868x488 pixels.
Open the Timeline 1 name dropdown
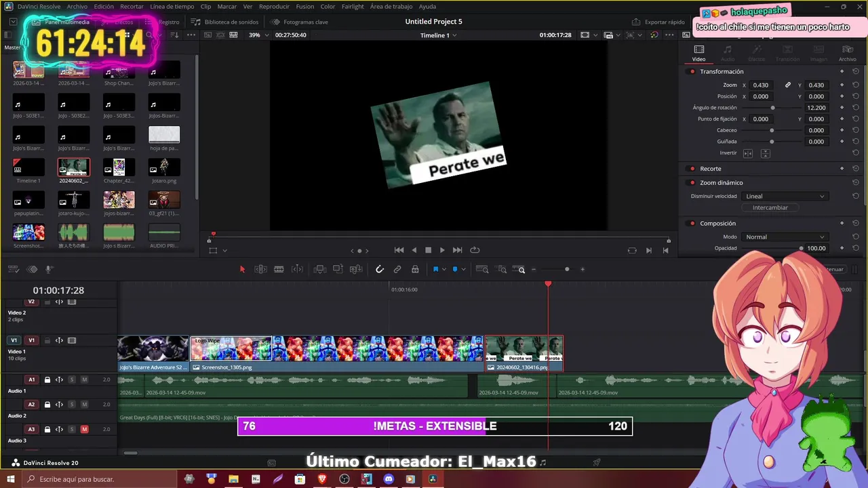[x=438, y=35]
